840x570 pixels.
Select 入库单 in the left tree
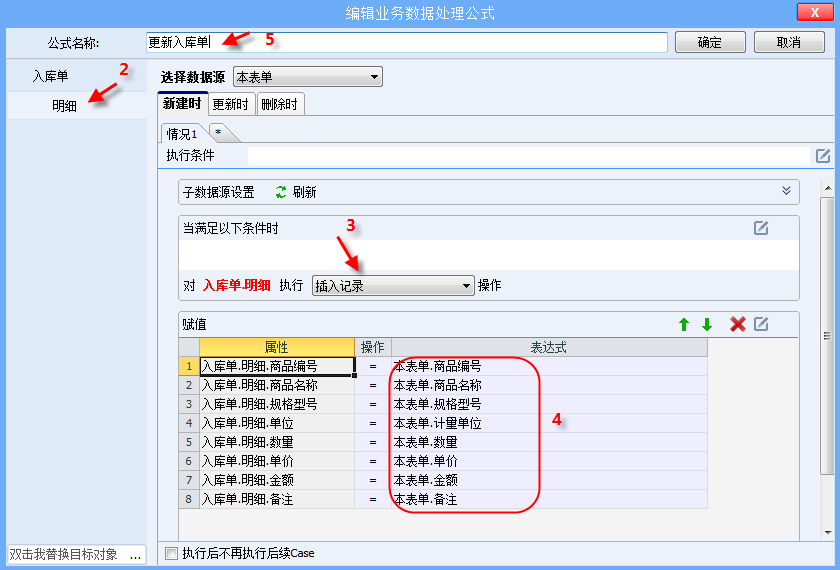50,77
